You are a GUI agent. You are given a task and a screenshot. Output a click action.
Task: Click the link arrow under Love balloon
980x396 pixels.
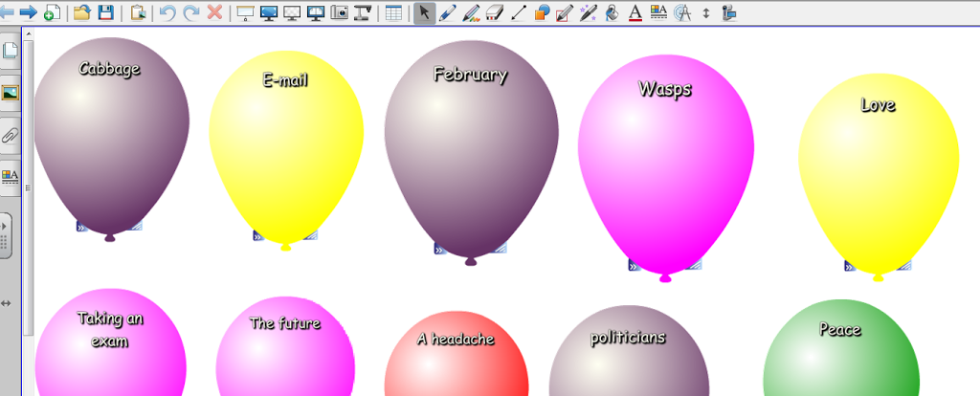click(x=850, y=266)
